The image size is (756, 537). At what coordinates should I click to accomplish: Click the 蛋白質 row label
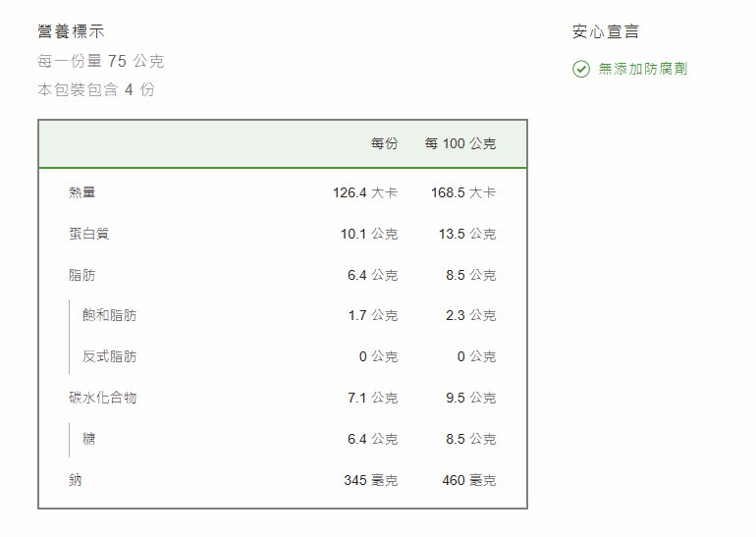89,234
